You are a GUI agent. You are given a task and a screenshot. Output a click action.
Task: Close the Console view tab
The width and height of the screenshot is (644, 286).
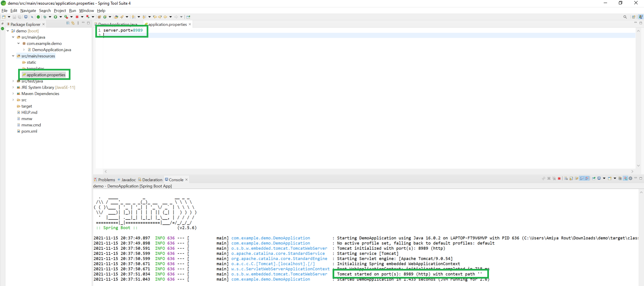click(187, 180)
